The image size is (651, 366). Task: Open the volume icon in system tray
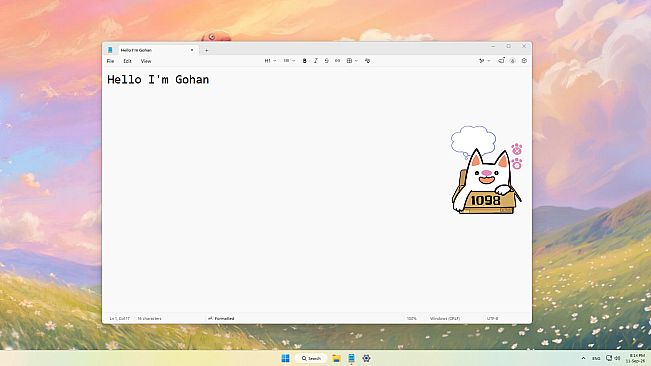click(x=617, y=358)
